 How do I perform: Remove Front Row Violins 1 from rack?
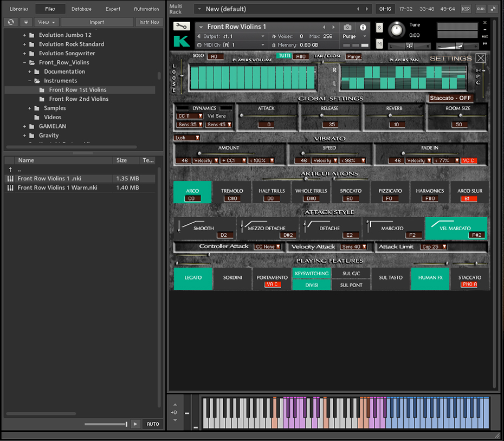pos(485,23)
